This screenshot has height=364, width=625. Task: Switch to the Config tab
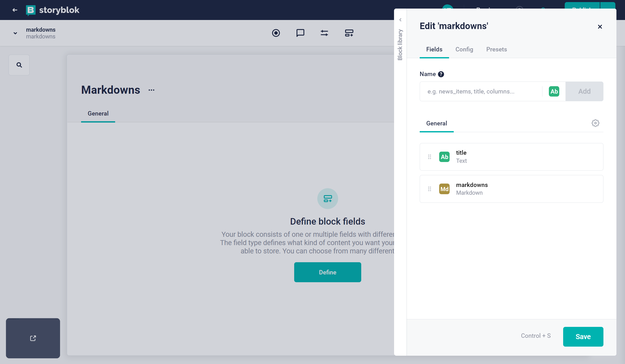(x=464, y=49)
